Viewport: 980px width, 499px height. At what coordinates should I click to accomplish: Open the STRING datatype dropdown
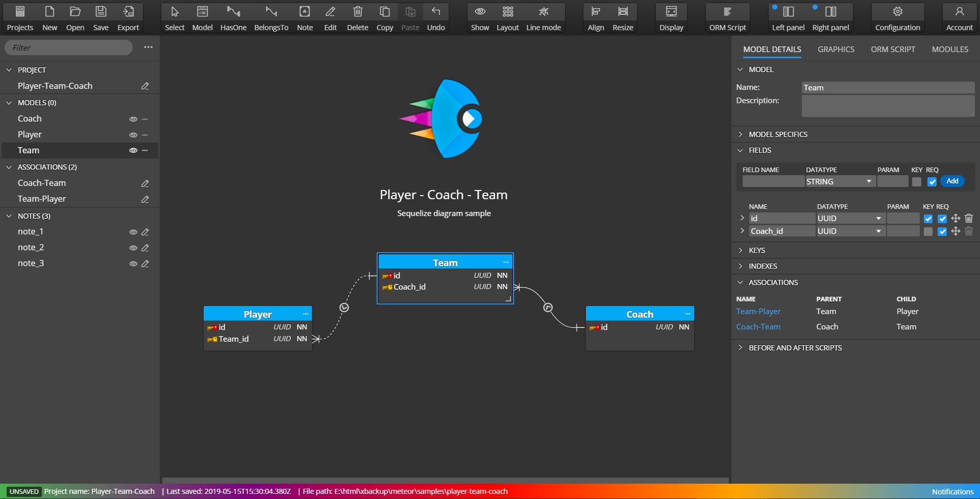click(840, 182)
